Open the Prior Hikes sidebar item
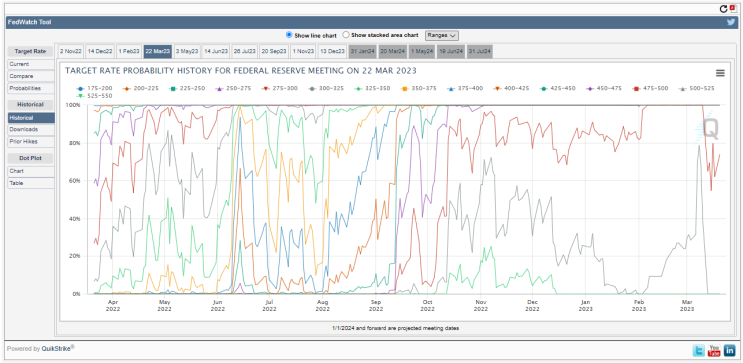Screen dimensions: 743x363 pyautogui.click(x=31, y=141)
